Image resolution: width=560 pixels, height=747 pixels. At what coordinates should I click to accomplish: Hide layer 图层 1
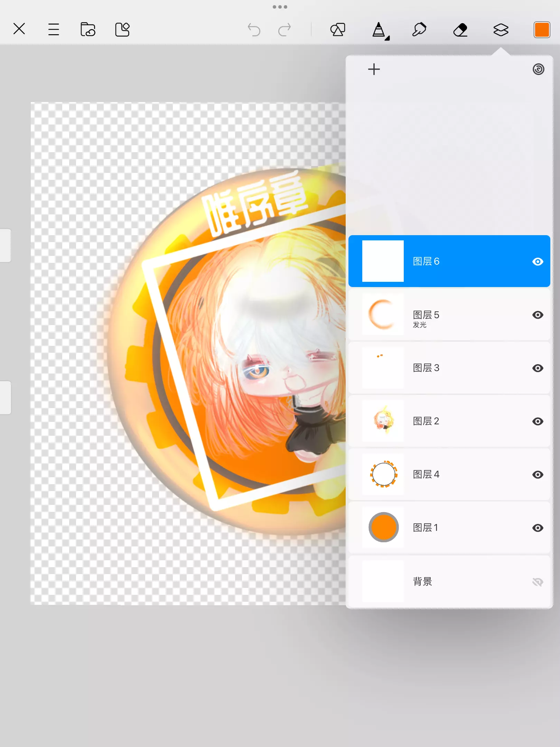point(538,528)
